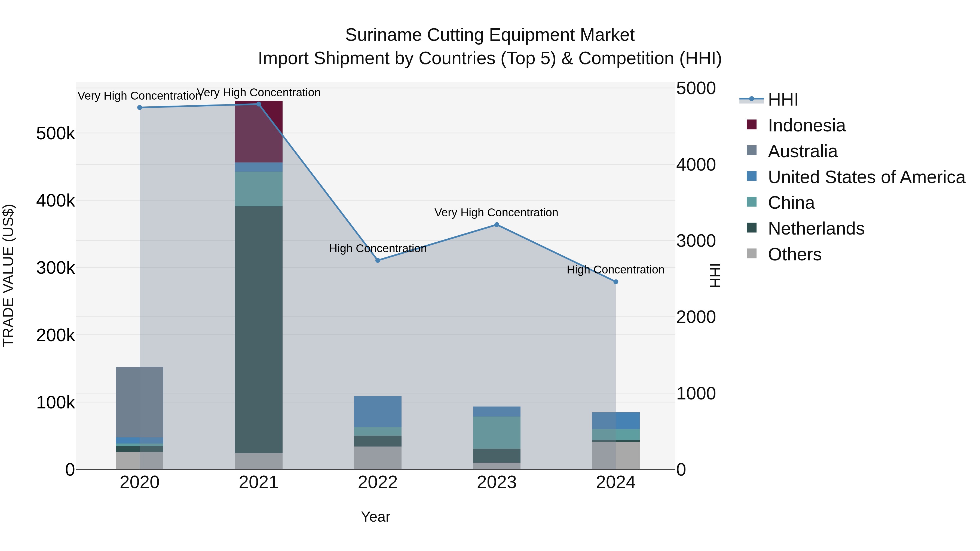Click the 5000 HHI axis tick label

pyautogui.click(x=696, y=88)
